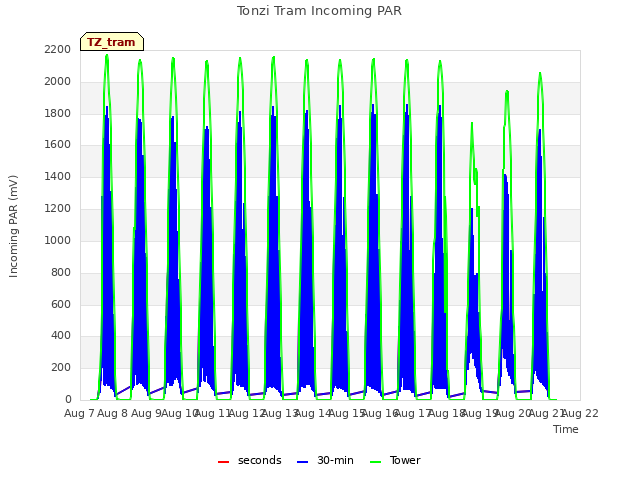Click the red seconds legend swatch
640x480 pixels.
tap(223, 462)
